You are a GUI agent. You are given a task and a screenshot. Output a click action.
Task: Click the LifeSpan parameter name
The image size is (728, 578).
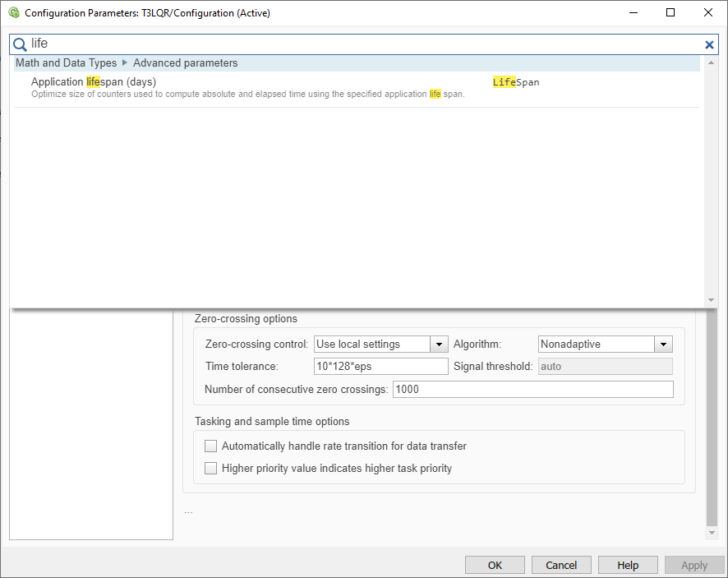[516, 82]
